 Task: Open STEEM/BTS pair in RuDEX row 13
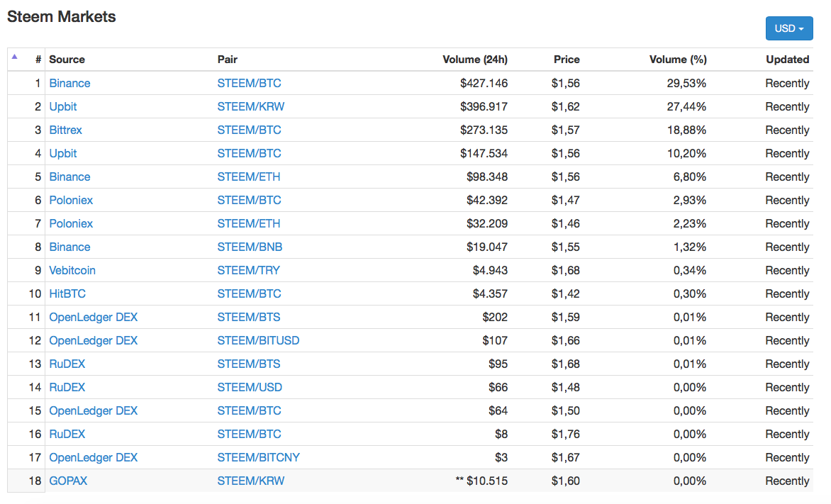click(x=249, y=364)
